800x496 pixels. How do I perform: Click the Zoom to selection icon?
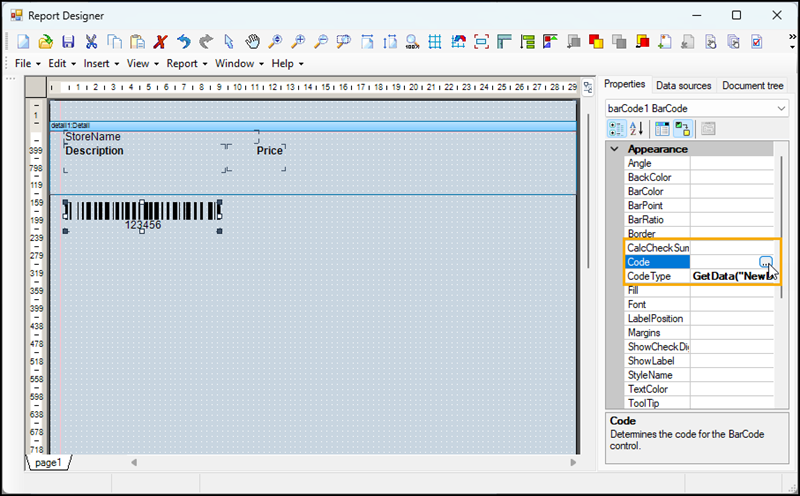coord(344,41)
